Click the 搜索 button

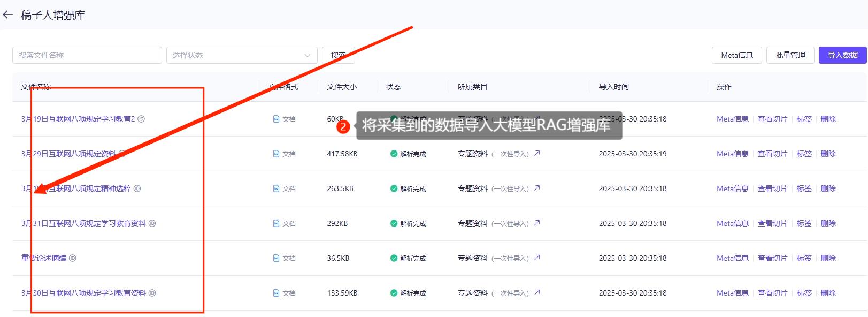[339, 55]
